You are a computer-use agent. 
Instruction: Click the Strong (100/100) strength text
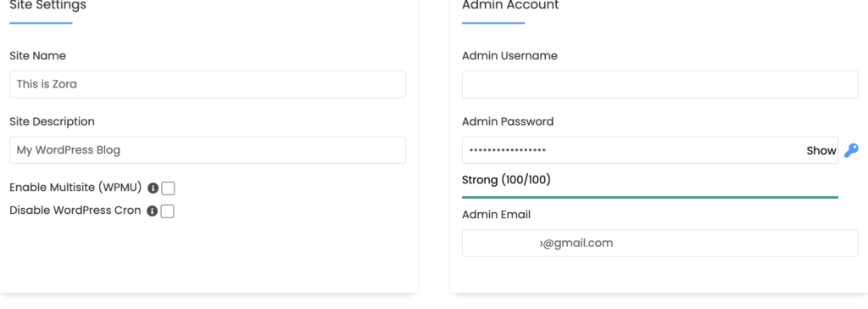pos(506,180)
